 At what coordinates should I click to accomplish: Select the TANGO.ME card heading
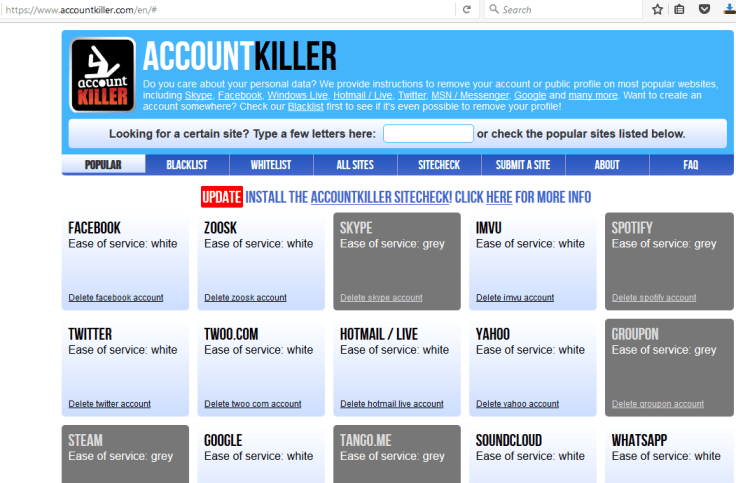(x=366, y=440)
